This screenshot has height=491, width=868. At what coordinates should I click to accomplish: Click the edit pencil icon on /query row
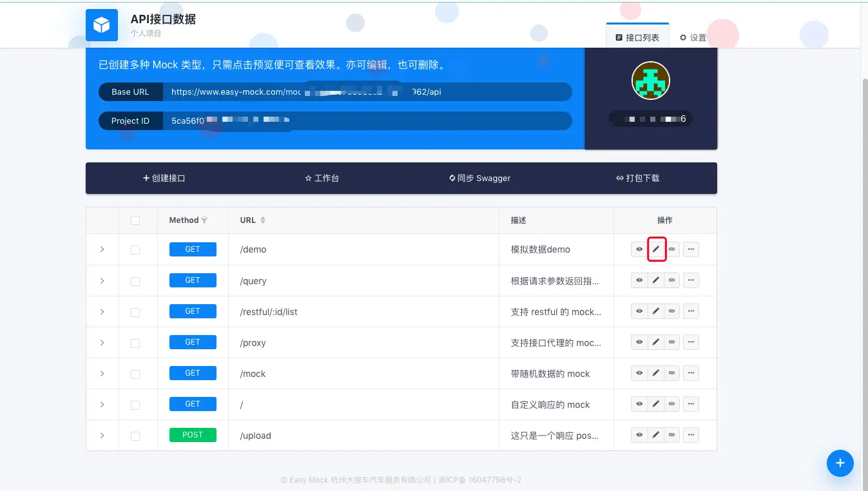[655, 280]
